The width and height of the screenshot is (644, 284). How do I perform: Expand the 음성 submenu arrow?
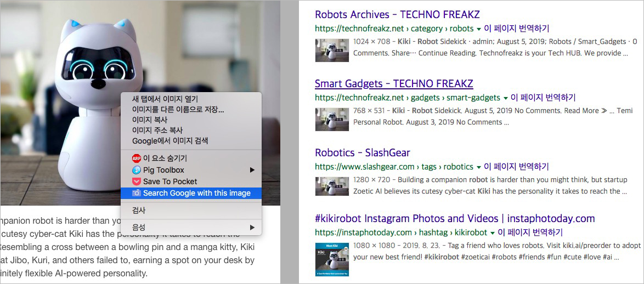click(252, 228)
